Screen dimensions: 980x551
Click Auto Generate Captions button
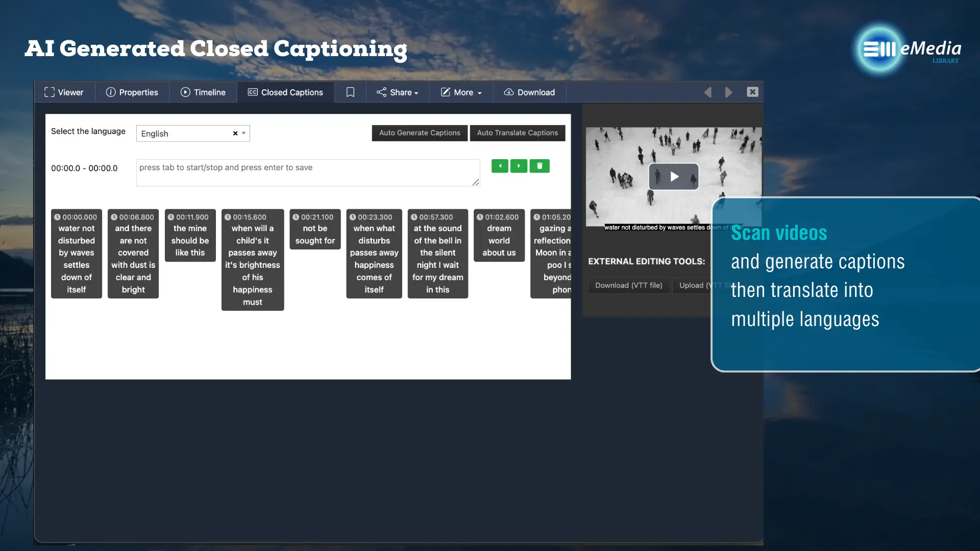[x=420, y=133]
